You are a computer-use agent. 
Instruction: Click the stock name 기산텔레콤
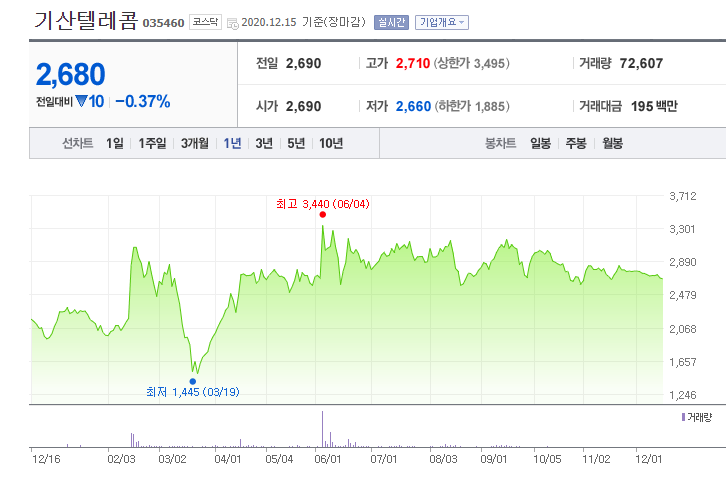(x=86, y=20)
